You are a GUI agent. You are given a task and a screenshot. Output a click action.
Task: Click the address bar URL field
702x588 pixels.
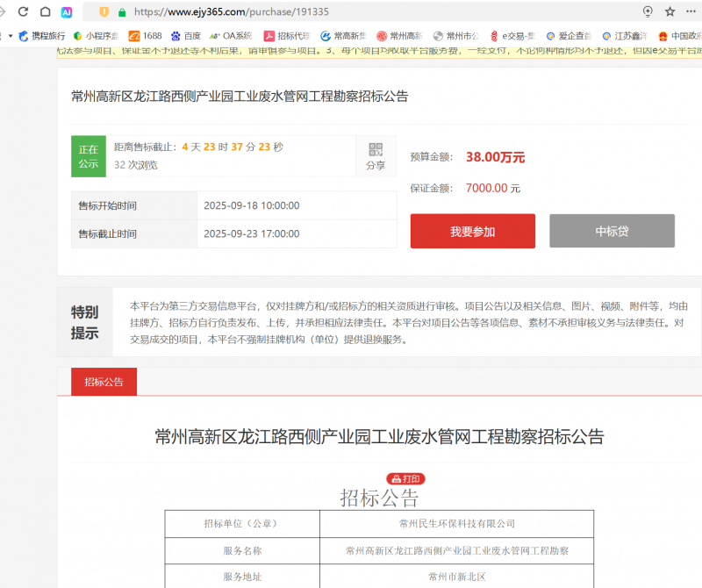[351, 12]
